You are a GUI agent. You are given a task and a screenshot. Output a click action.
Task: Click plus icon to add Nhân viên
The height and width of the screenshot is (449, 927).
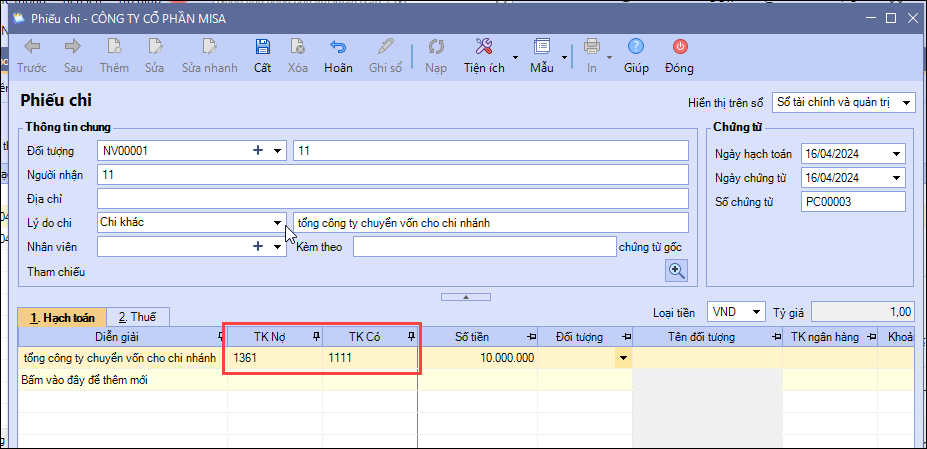(x=257, y=246)
